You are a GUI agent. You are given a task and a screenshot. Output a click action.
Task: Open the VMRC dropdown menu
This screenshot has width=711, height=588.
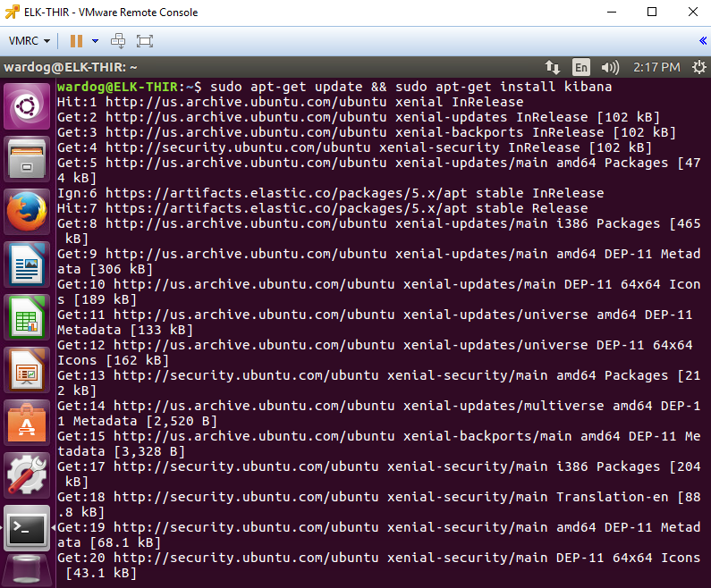pos(29,41)
